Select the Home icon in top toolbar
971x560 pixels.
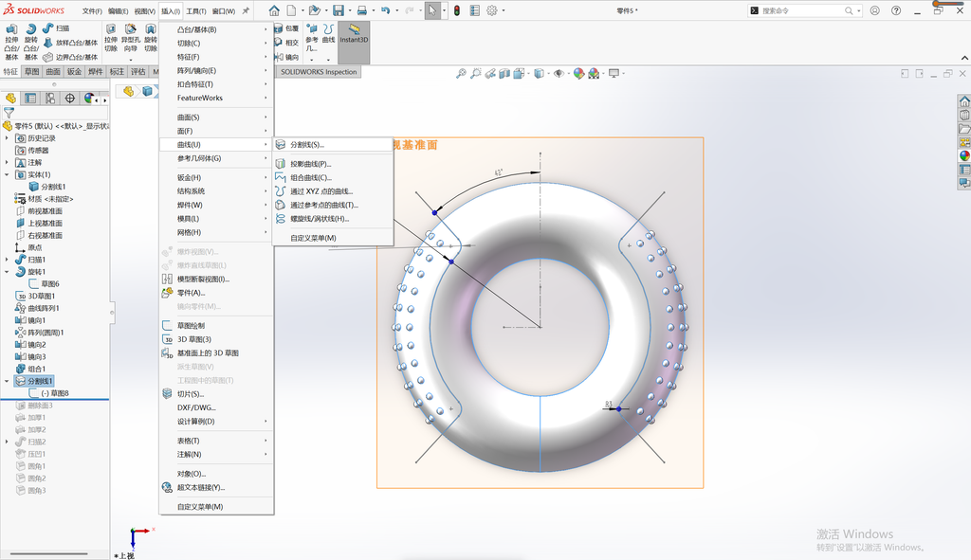click(274, 10)
